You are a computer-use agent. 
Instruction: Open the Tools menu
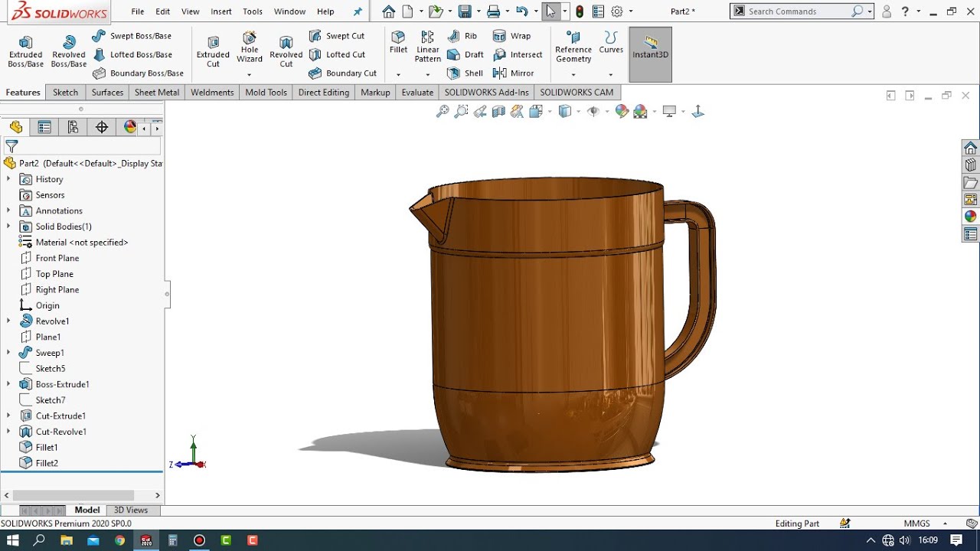253,11
